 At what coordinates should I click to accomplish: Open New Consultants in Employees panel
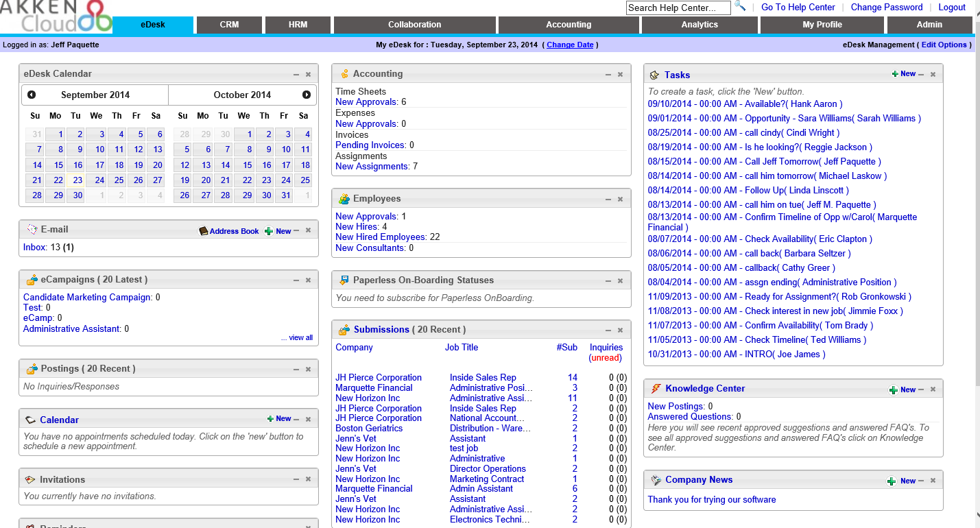(370, 248)
